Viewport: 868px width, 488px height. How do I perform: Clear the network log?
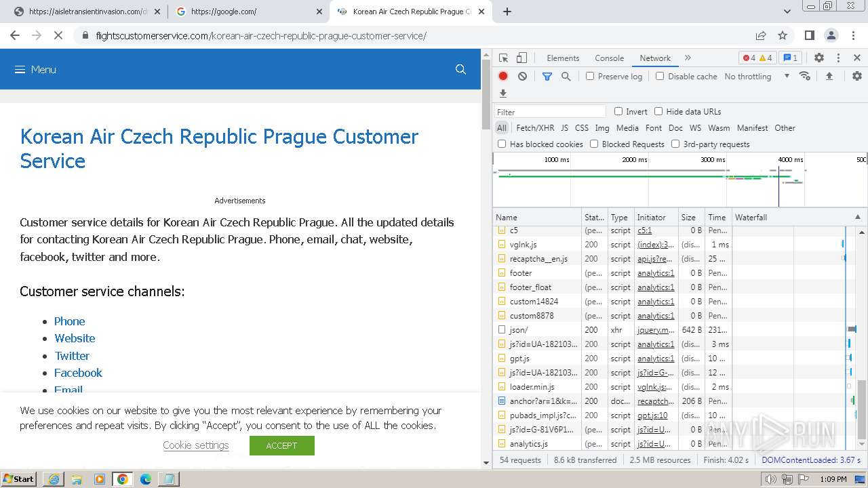tap(522, 76)
